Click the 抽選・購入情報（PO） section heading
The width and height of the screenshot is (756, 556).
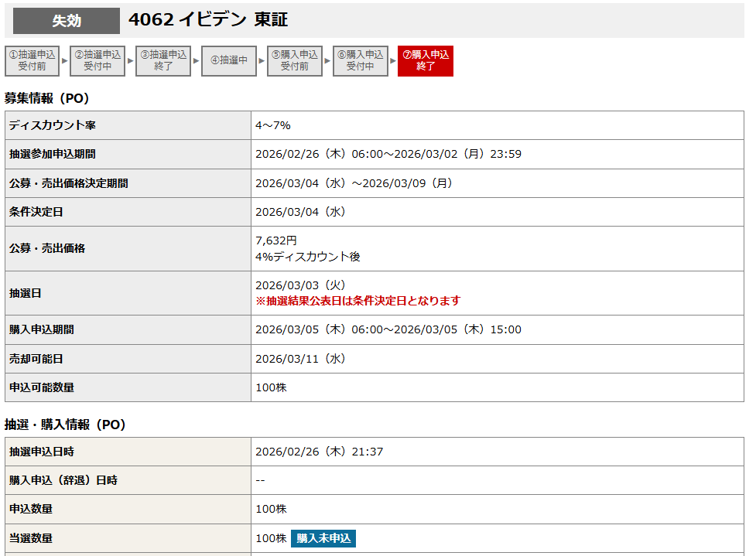pyautogui.click(x=65, y=425)
